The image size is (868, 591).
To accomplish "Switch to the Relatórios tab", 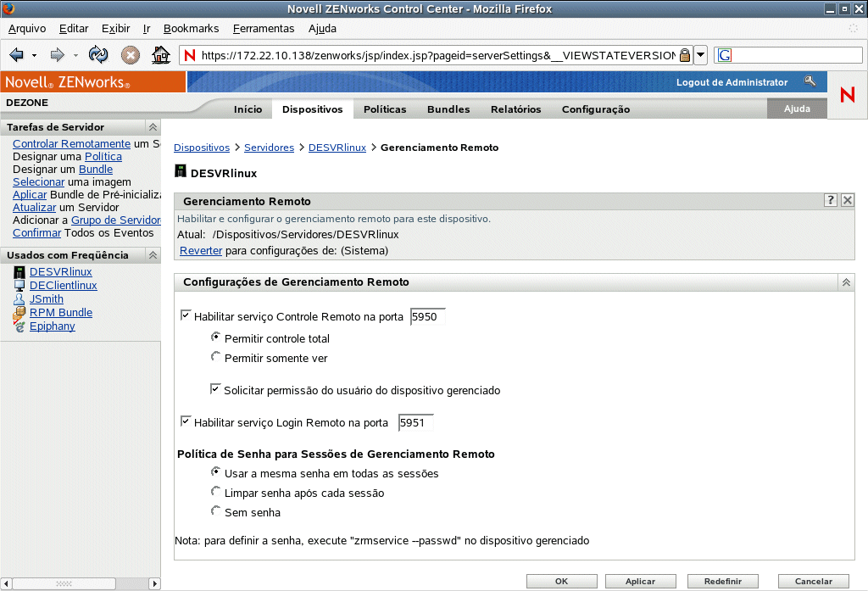I will pyautogui.click(x=516, y=109).
